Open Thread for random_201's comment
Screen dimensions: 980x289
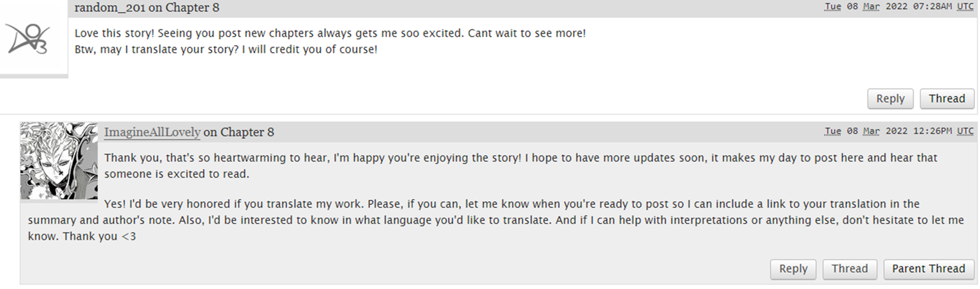point(947,99)
